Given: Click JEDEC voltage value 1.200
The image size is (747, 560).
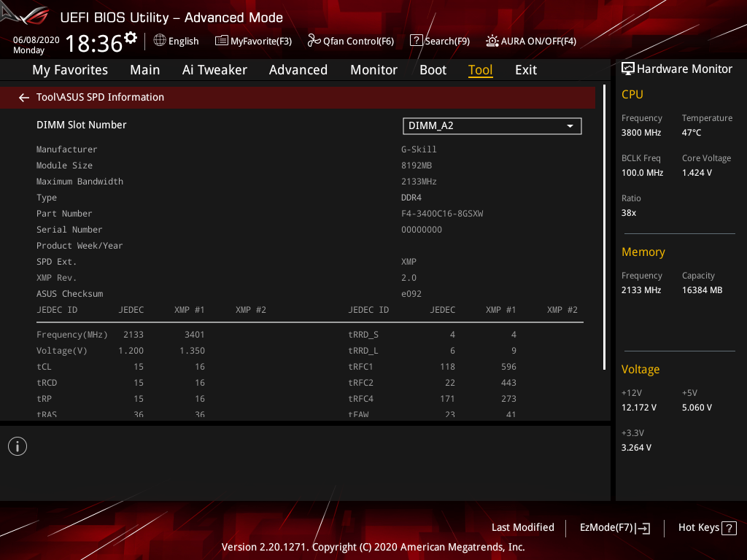Looking at the screenshot, I should click(131, 351).
